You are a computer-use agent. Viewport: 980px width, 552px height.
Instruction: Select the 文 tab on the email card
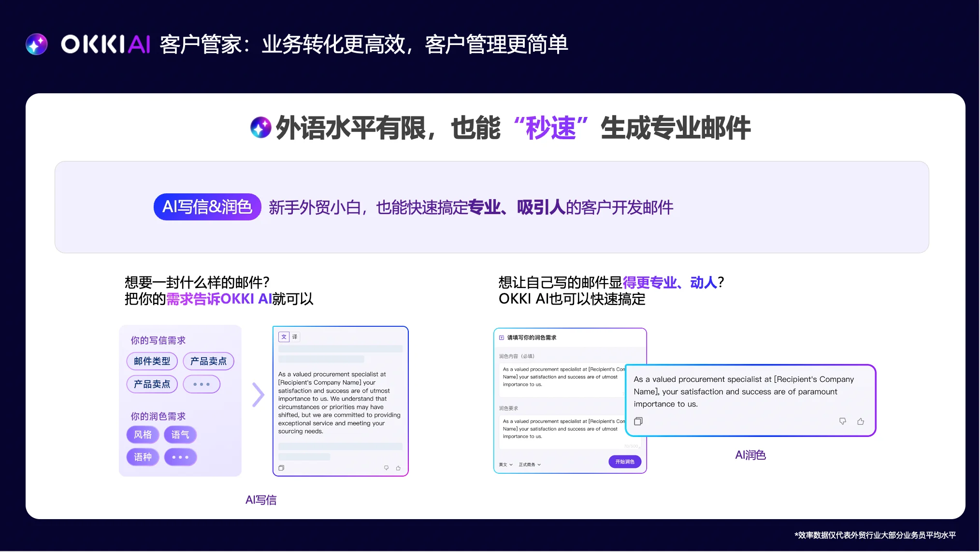coord(284,337)
